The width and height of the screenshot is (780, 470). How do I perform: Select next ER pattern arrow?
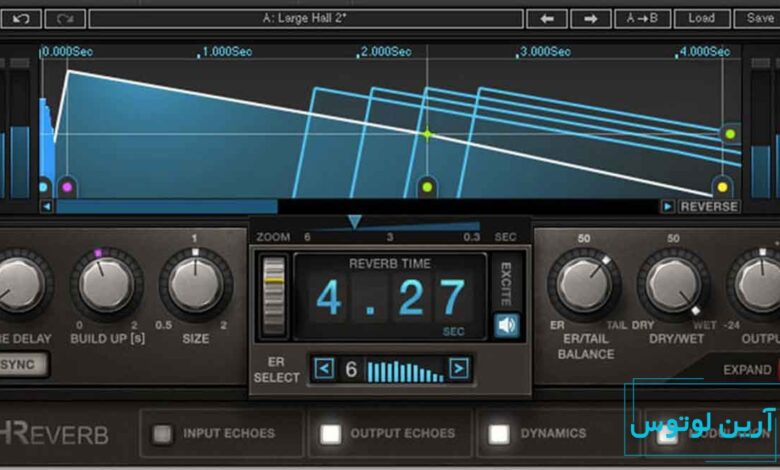[x=458, y=370]
